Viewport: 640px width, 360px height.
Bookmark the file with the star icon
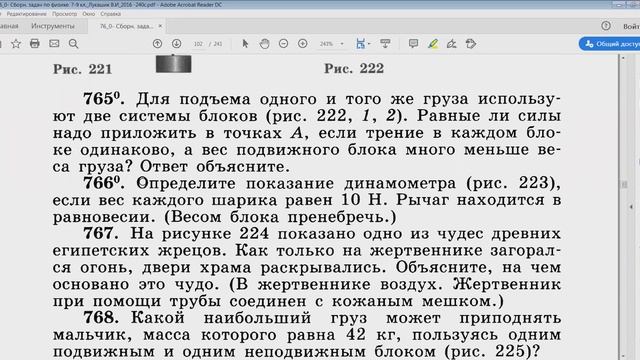click(x=16, y=44)
